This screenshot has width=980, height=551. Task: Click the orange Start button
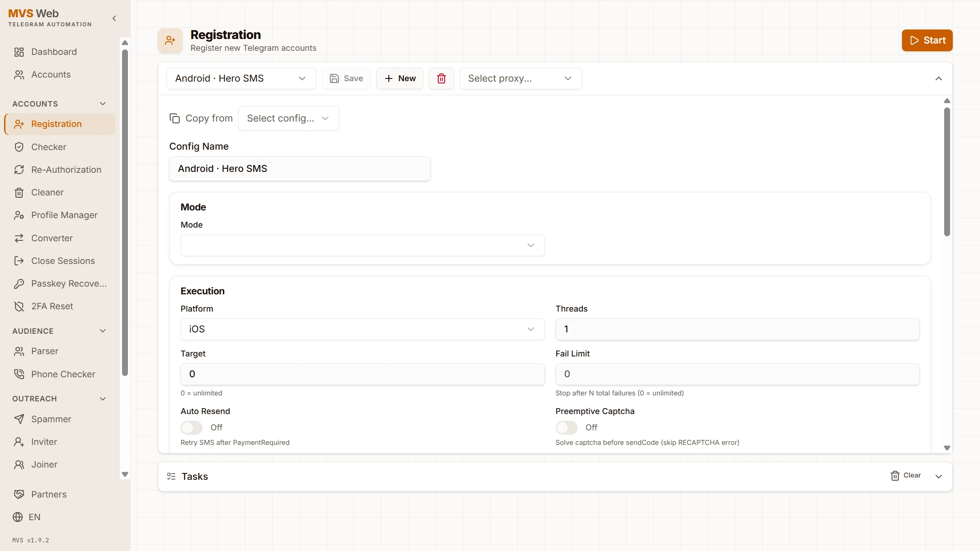927,40
